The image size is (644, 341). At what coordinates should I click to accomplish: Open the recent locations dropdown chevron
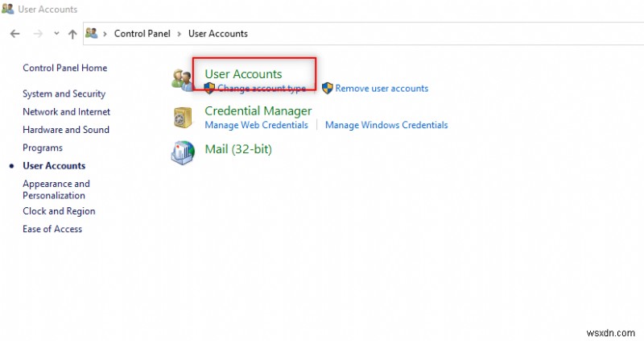click(x=56, y=34)
